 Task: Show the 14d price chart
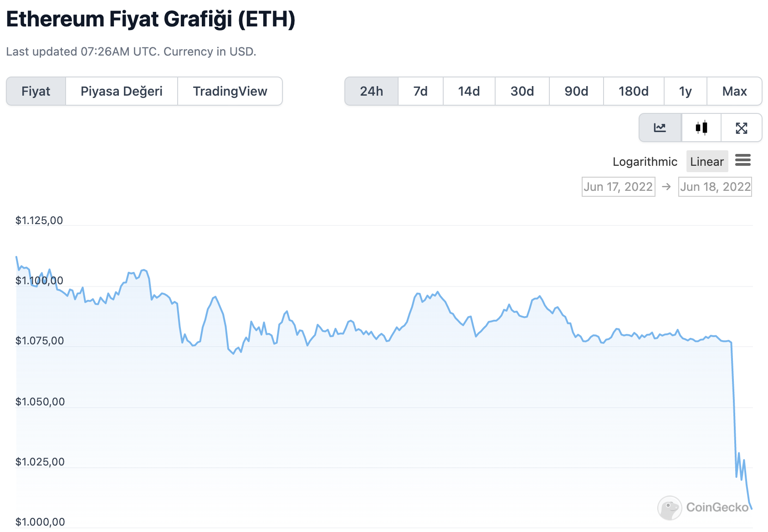click(469, 91)
